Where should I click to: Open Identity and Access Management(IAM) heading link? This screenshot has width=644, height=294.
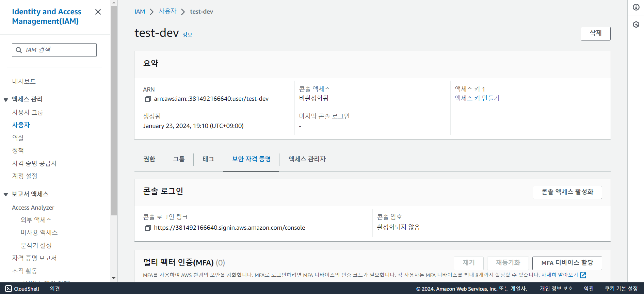click(x=47, y=16)
